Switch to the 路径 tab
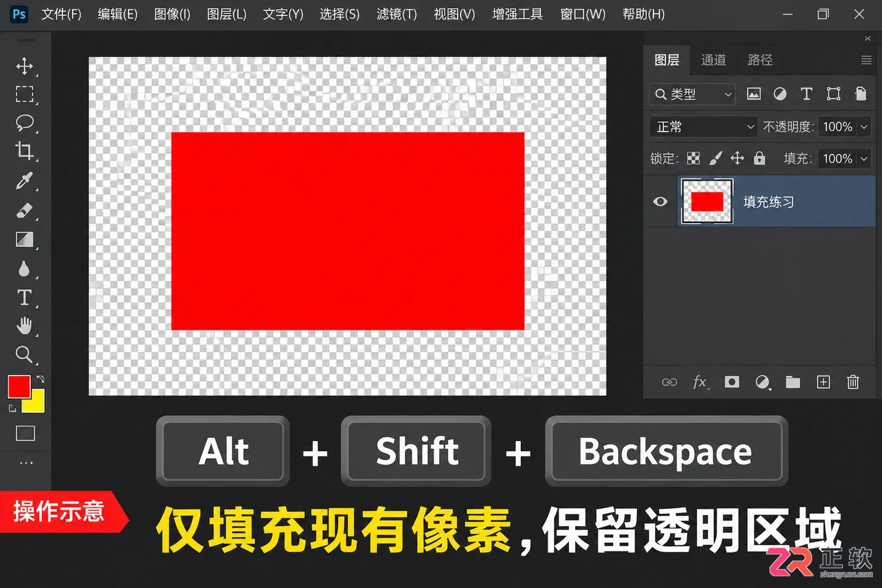The width and height of the screenshot is (882, 588). 760,60
